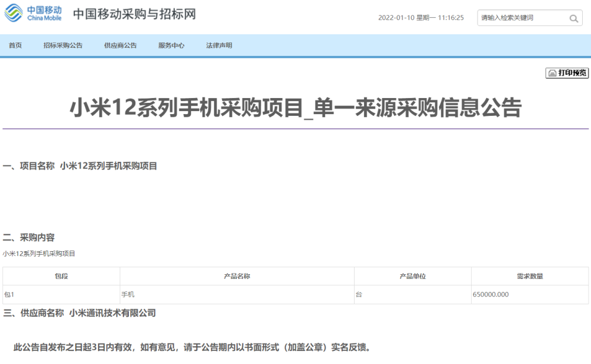Click the China Mobile logo
The image size is (591, 364).
[x=33, y=13]
